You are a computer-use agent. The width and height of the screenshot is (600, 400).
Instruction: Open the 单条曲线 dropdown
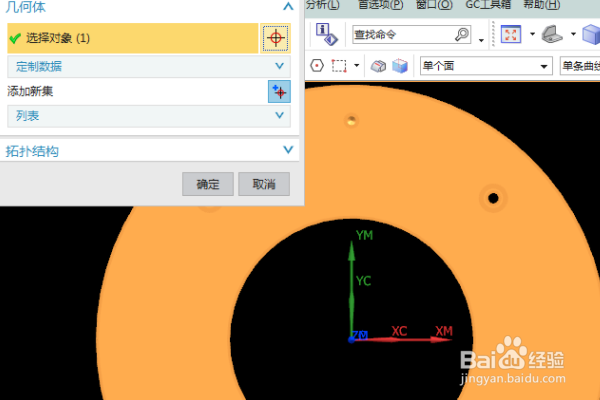(x=580, y=66)
